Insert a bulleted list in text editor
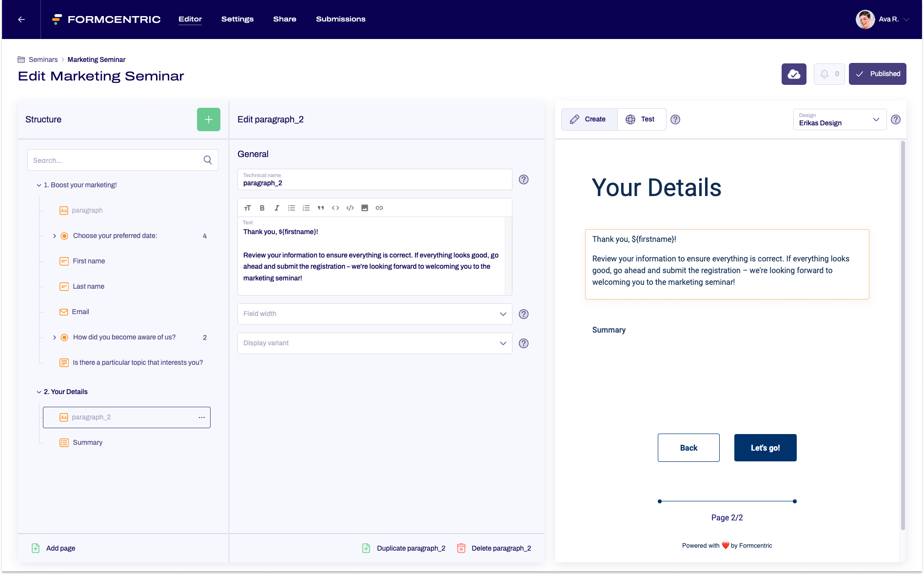Screen dimensions: 924x575 pos(291,208)
